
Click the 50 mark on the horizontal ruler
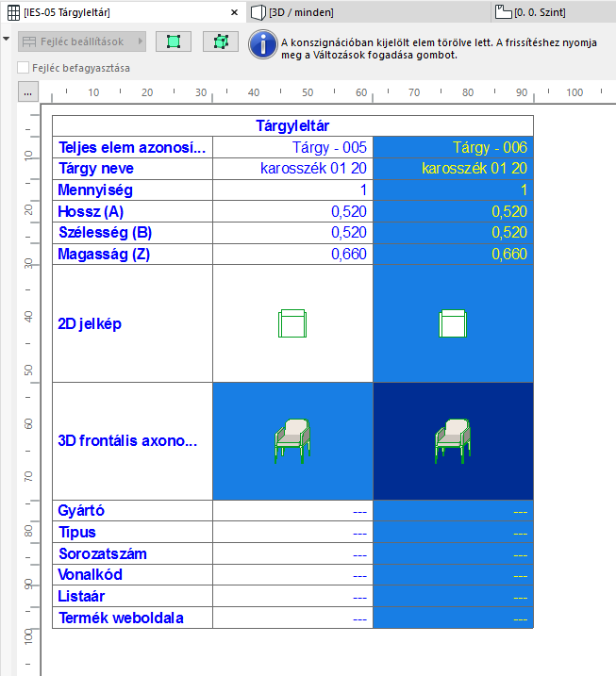coord(308,92)
